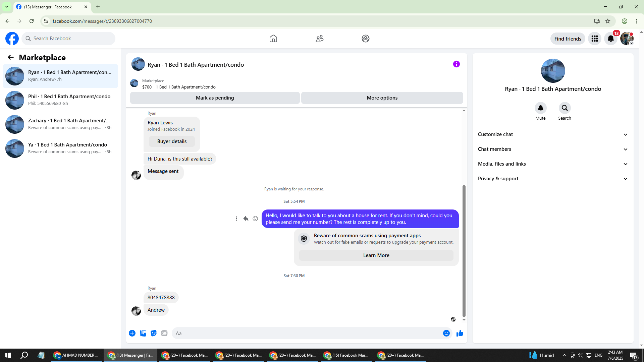644x362 pixels.
Task: React to the sent message with emoji
Action: [x=255, y=219]
